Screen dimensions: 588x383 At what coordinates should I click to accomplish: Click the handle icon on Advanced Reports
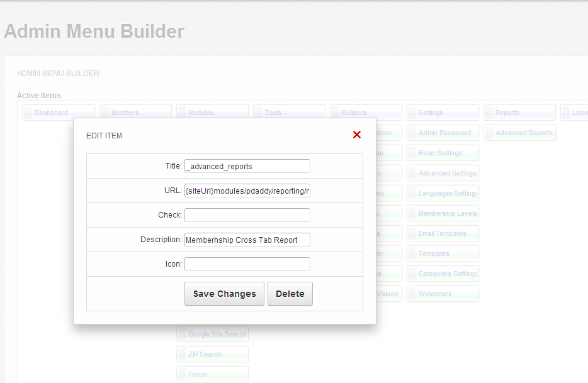pos(489,133)
